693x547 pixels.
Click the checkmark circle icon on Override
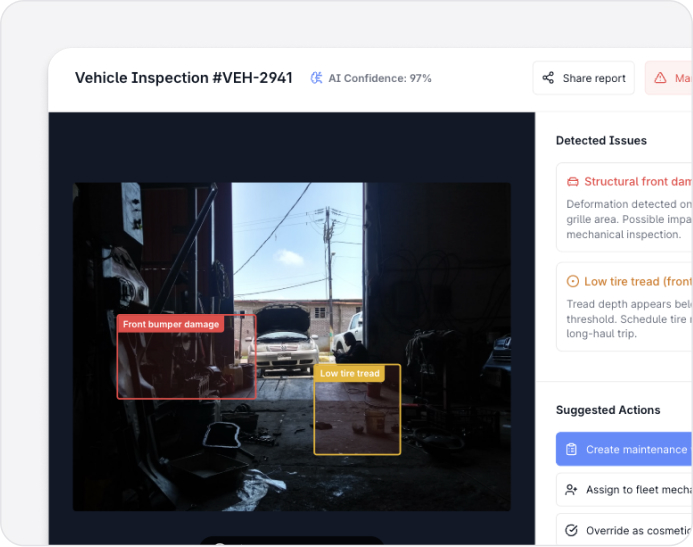(571, 530)
